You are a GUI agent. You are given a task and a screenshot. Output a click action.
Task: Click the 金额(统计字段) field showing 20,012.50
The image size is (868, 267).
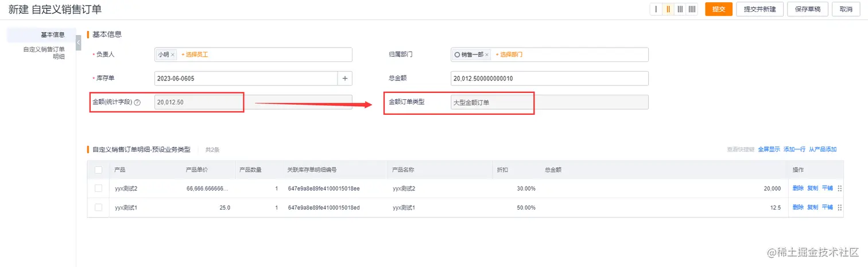tap(253, 102)
